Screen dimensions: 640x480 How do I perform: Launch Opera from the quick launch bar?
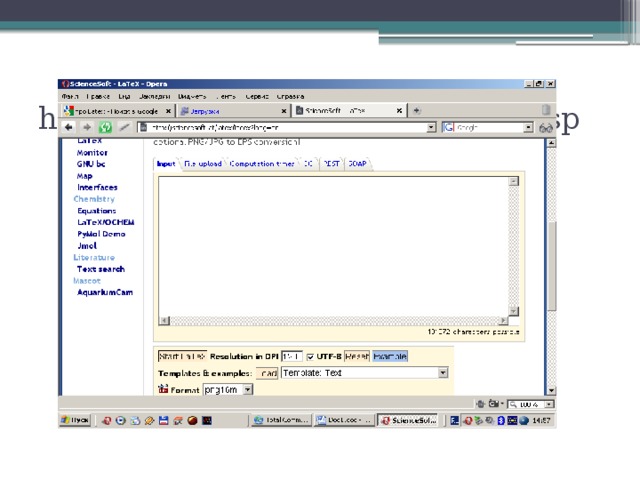(x=107, y=420)
